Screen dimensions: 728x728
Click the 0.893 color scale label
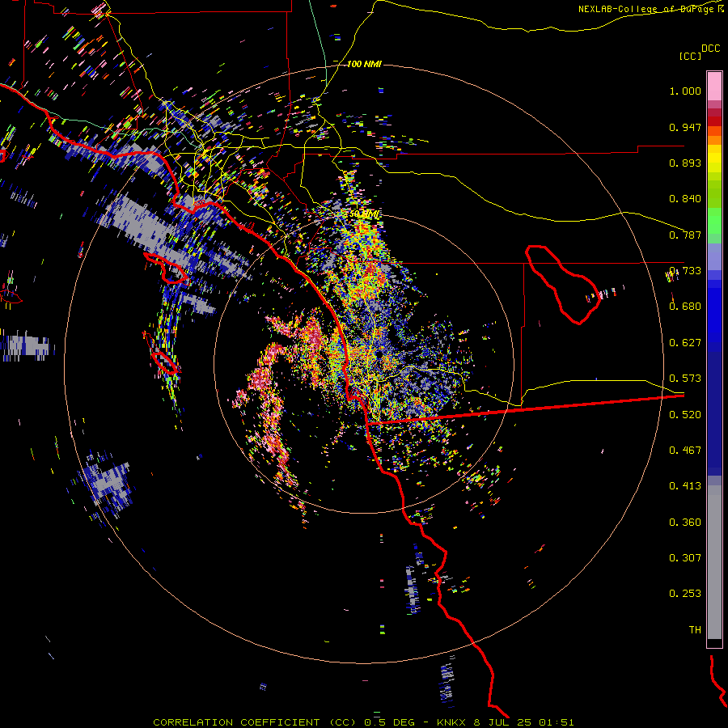685,163
